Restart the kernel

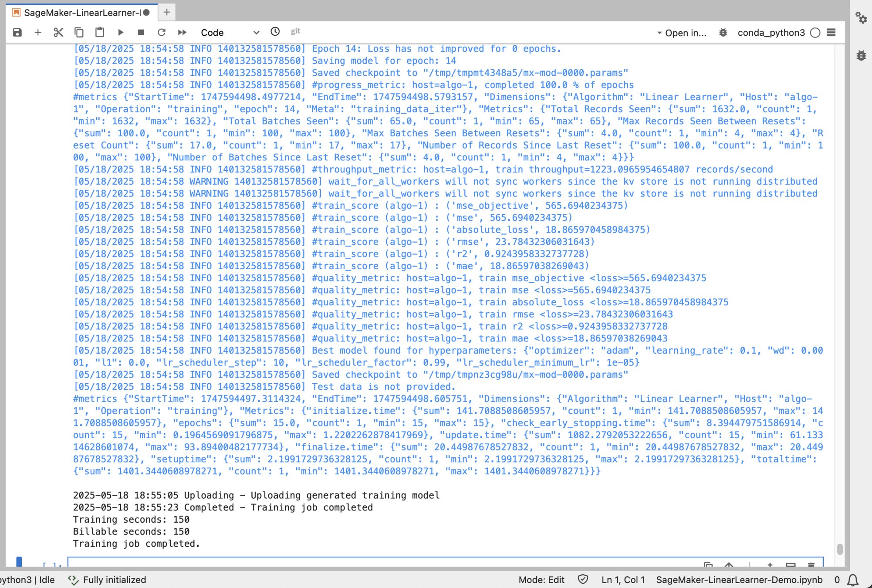tap(162, 33)
